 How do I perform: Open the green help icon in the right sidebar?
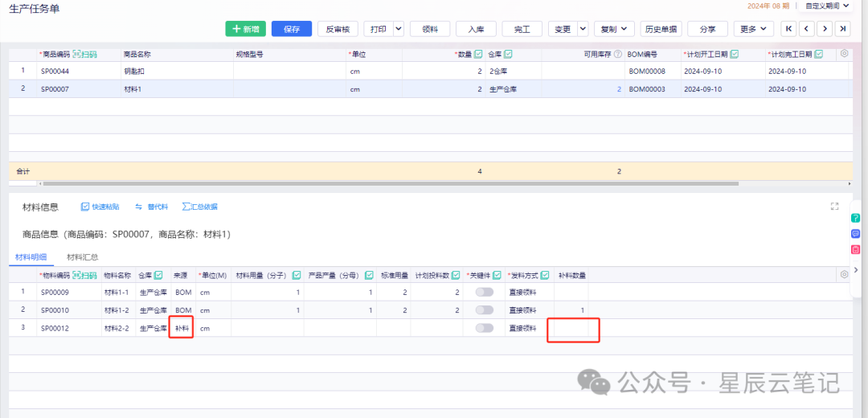[x=855, y=218]
